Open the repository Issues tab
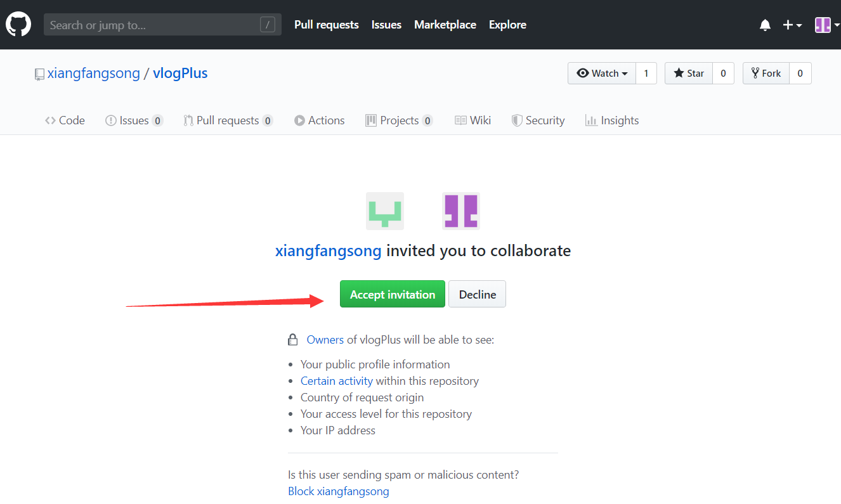The width and height of the screenshot is (841, 504). pos(134,120)
